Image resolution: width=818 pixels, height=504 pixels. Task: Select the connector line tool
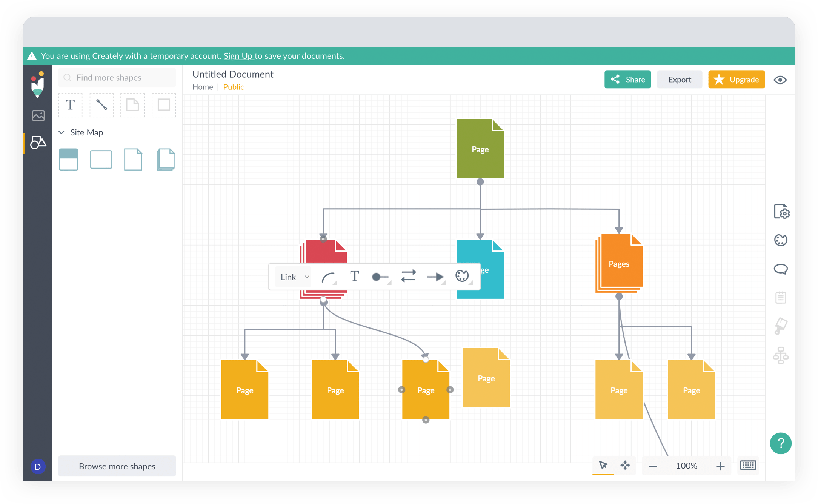coord(101,105)
